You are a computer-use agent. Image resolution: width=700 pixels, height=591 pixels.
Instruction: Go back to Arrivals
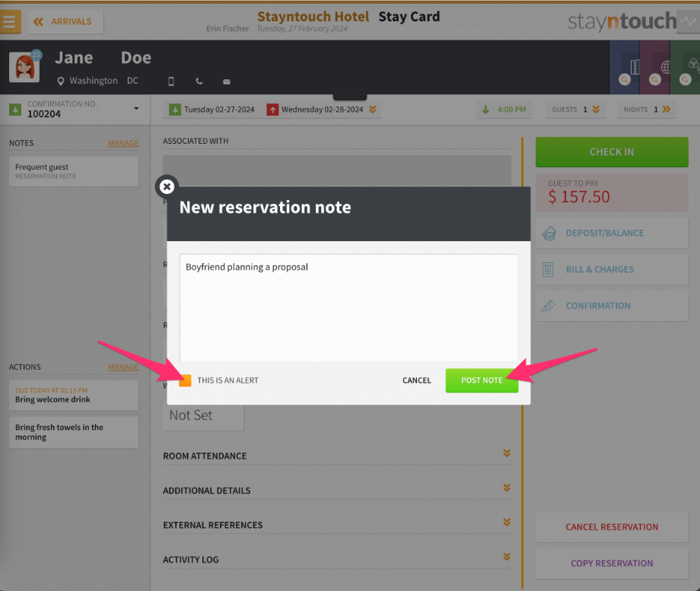click(65, 22)
